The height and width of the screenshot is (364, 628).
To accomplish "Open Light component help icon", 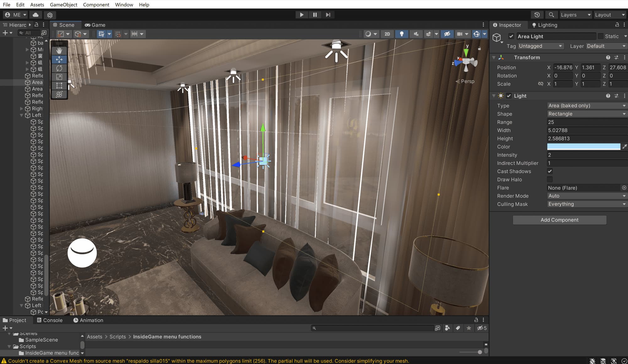I will click(x=608, y=96).
